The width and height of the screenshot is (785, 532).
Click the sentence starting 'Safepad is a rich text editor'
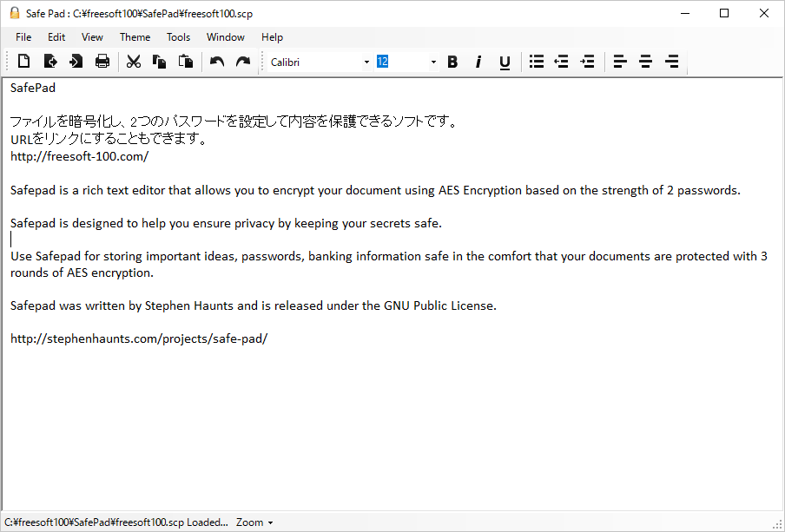click(375, 190)
